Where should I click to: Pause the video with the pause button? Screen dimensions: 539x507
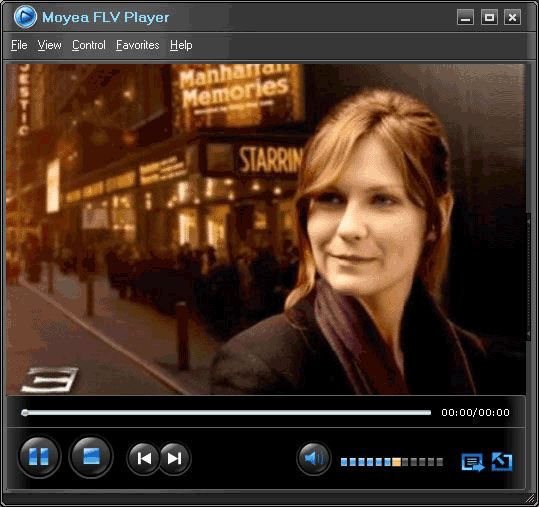pos(39,456)
